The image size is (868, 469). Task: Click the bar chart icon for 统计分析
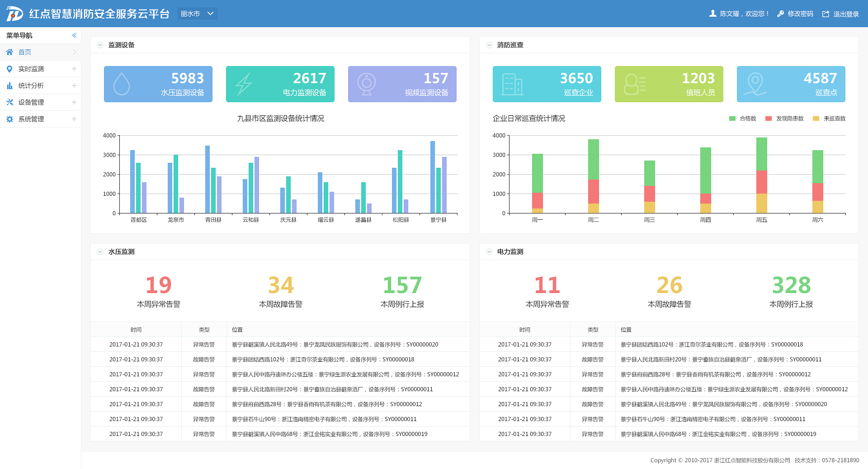[x=9, y=85]
